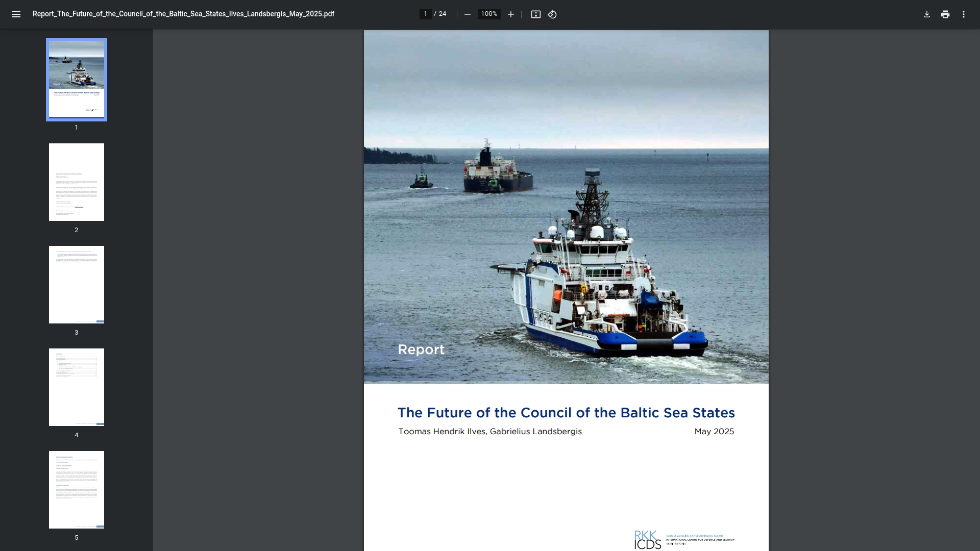This screenshot has width=980, height=551.
Task: Click the PDF file name in toolbar
Action: [183, 14]
